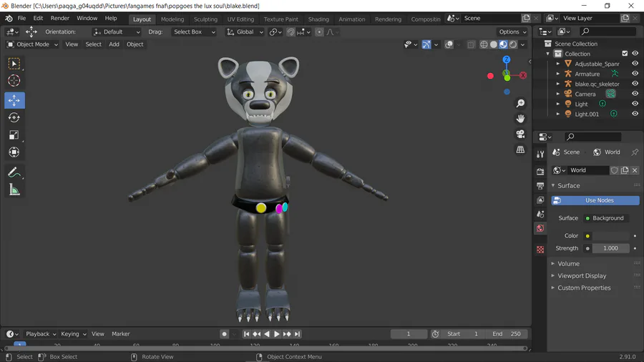The image size is (644, 362).
Task: Open the Scene properties tab icon
Action: pyautogui.click(x=540, y=214)
